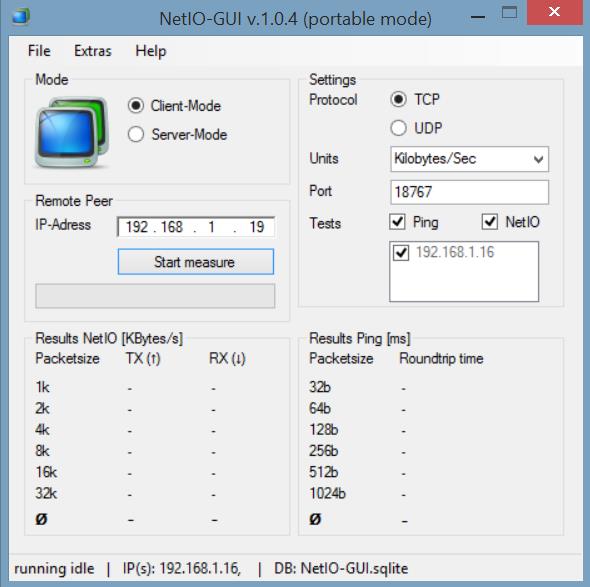Open the Extras menu
Image resolution: width=590 pixels, height=587 pixels.
pyautogui.click(x=93, y=51)
